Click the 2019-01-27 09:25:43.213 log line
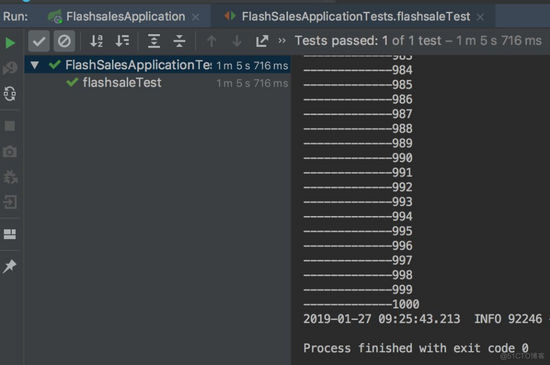 click(x=422, y=319)
